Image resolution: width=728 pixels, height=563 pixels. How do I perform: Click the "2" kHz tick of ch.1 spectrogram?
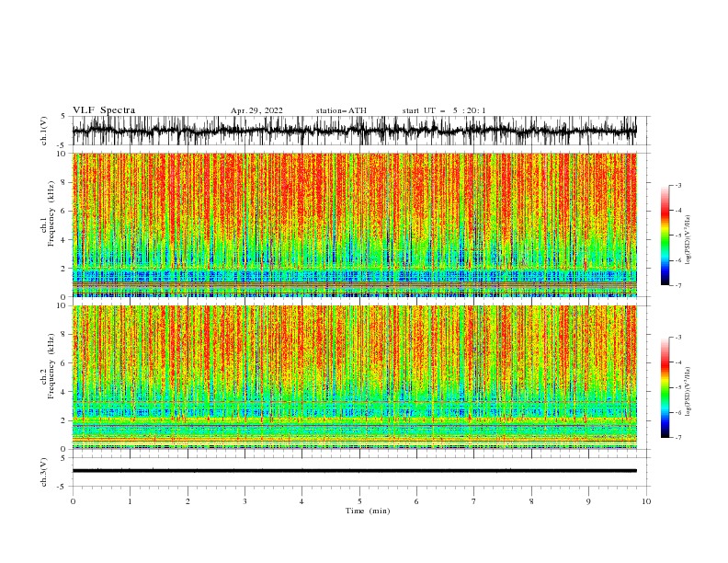(x=63, y=268)
